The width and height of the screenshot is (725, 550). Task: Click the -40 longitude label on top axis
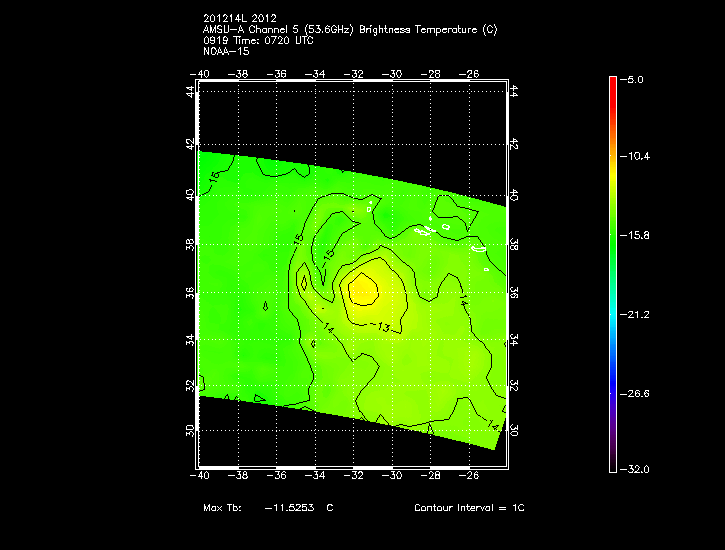click(x=200, y=73)
